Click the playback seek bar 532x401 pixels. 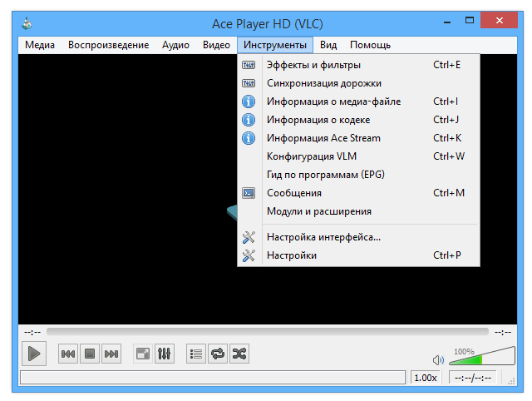tap(268, 332)
